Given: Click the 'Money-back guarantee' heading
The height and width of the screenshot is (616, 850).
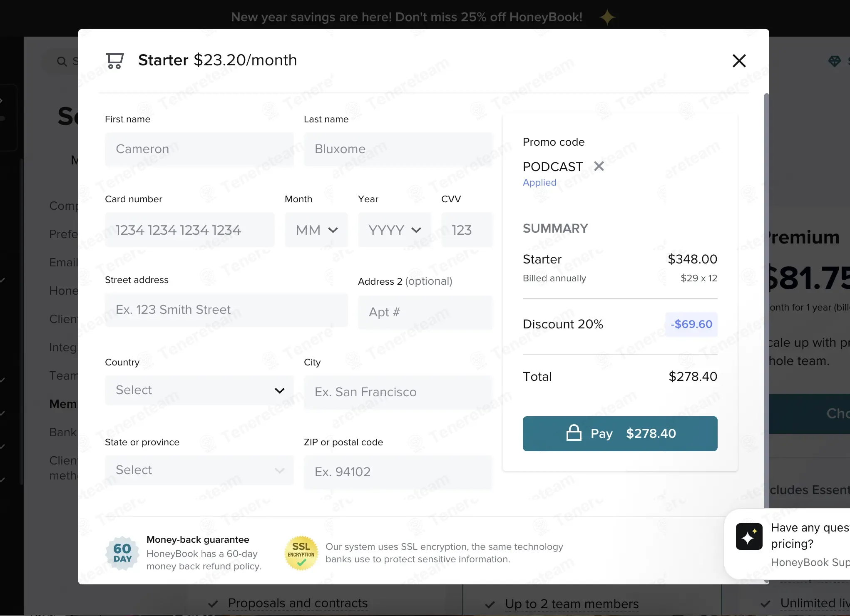Looking at the screenshot, I should click(198, 539).
